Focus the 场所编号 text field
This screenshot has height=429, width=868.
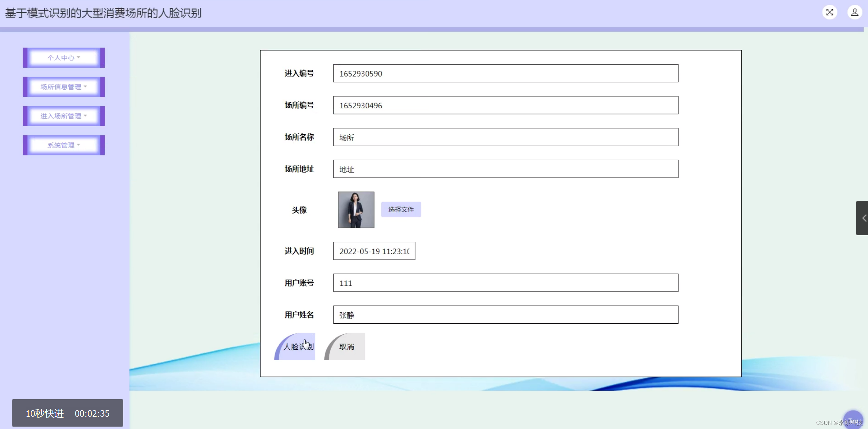click(x=505, y=105)
